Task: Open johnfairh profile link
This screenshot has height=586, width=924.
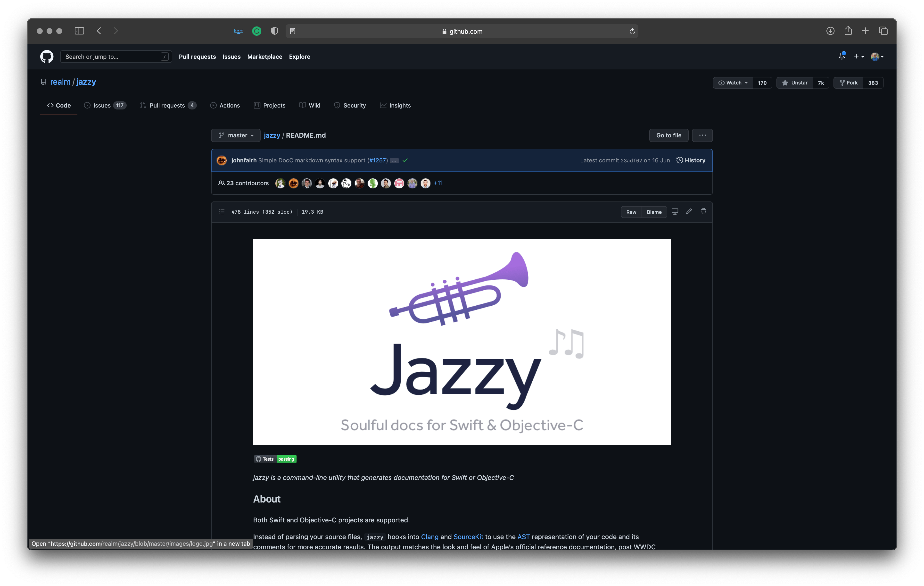Action: pos(244,160)
